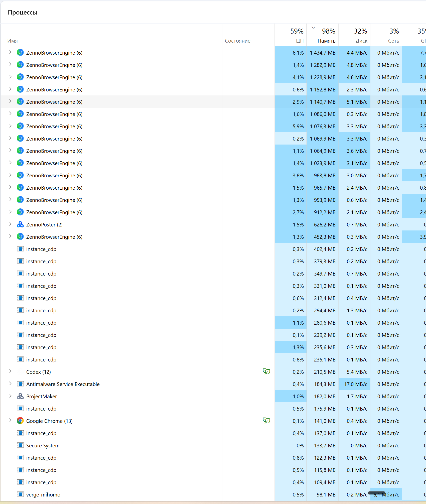426x504 pixels.
Task: Click the 5,4 МБ/с disk usage cell
Action: coord(354,372)
